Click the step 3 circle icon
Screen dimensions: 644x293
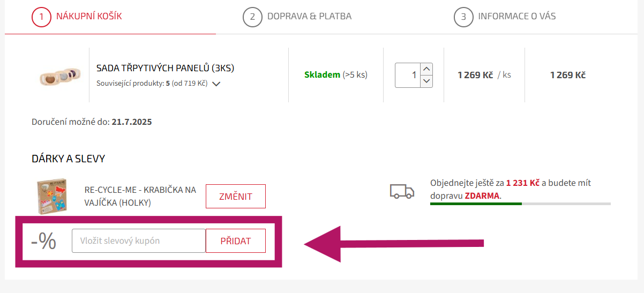tap(463, 17)
